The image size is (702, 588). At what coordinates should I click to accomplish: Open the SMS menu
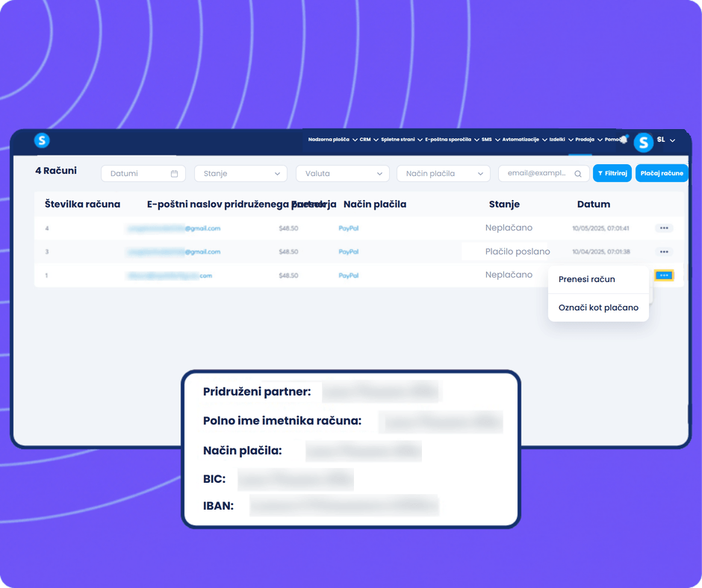pyautogui.click(x=491, y=140)
